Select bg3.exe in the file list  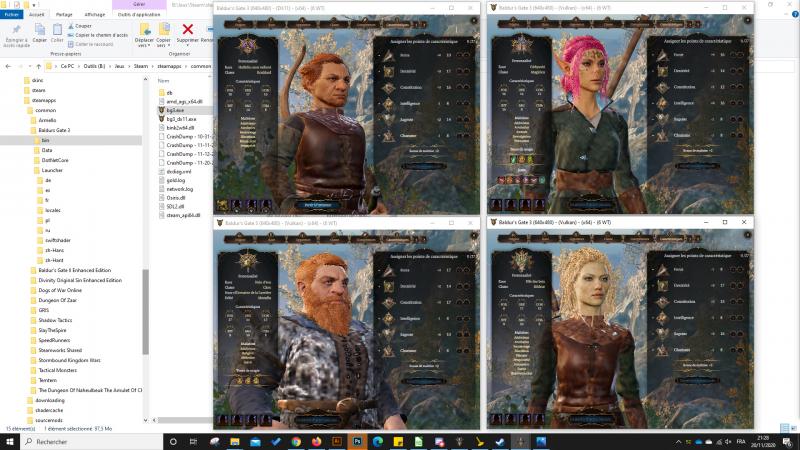coord(175,110)
